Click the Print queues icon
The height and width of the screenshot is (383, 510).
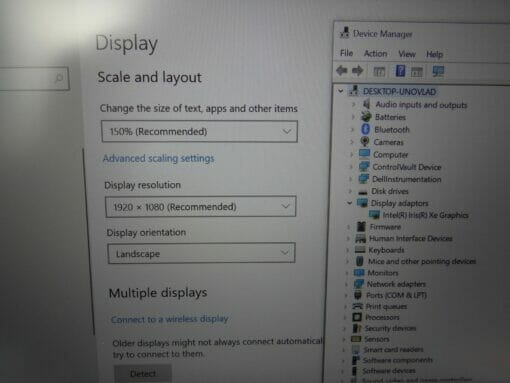click(x=357, y=306)
